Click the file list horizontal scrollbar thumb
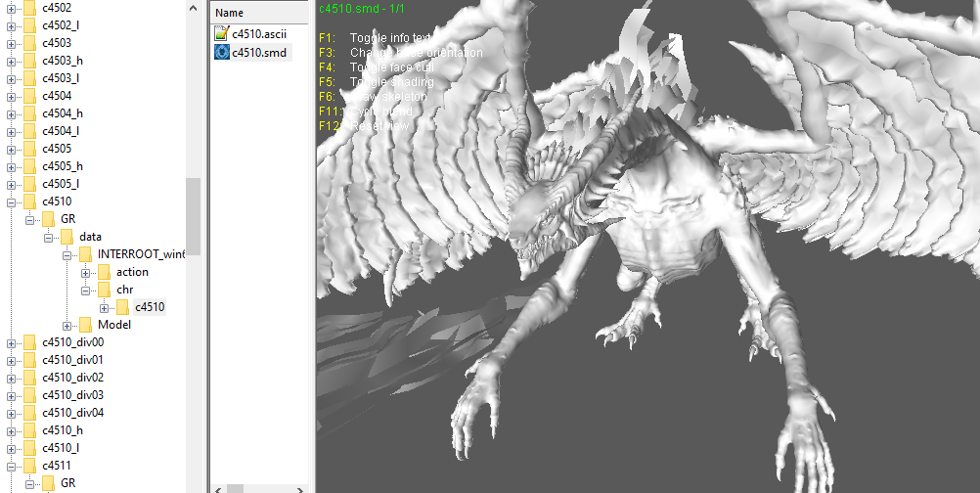 pyautogui.click(x=235, y=489)
